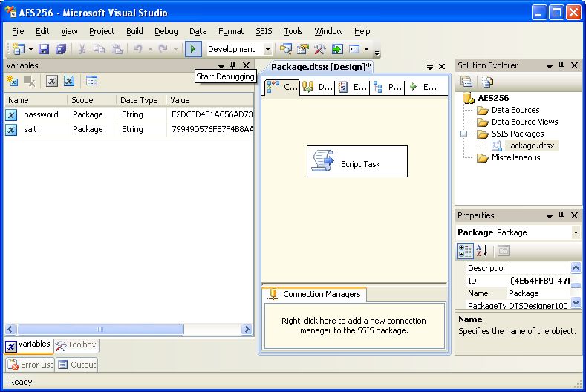Image resolution: width=586 pixels, height=392 pixels.
Task: Open the File menu
Action: tap(18, 31)
